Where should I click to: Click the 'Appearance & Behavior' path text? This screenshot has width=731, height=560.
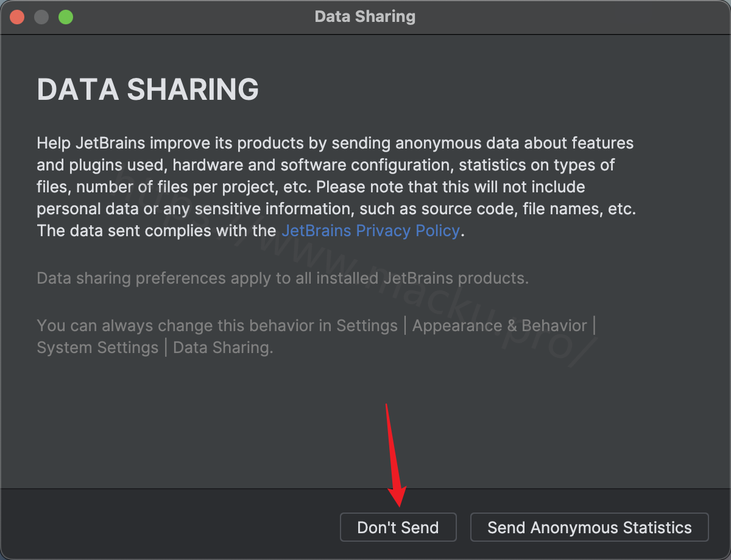pos(500,326)
